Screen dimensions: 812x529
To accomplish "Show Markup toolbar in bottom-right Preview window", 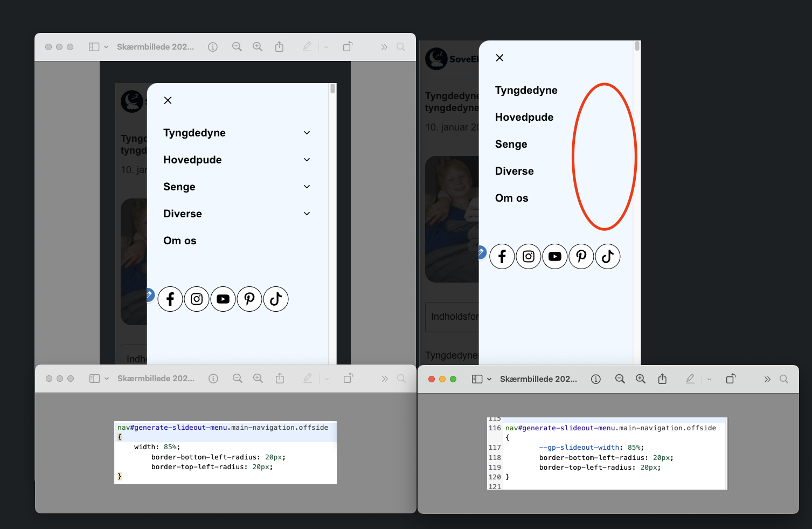I will (x=690, y=379).
